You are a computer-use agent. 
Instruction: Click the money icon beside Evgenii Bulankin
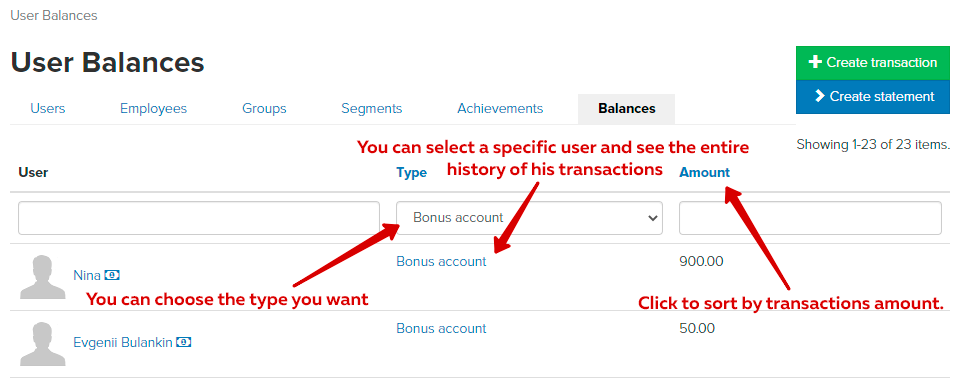184,343
